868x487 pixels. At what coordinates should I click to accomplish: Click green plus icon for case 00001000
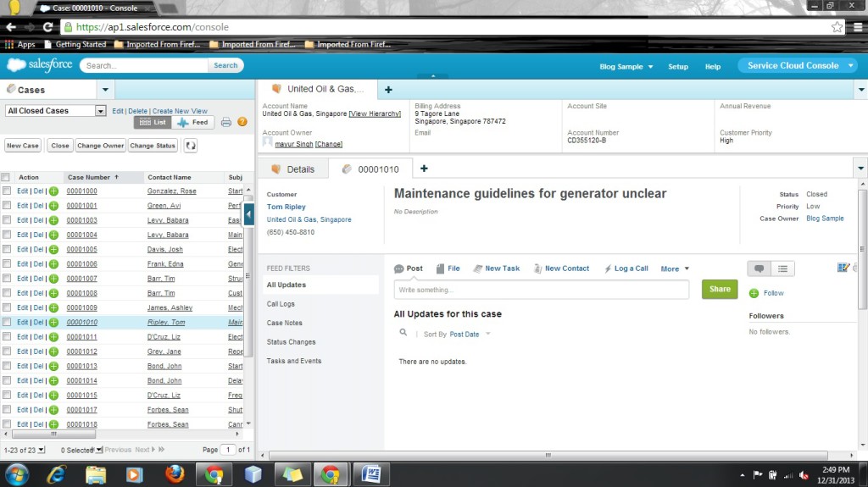click(x=53, y=191)
